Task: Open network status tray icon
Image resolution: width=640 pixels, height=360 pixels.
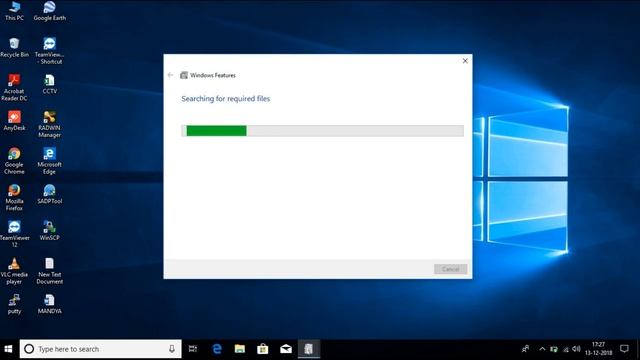Action: (565, 349)
